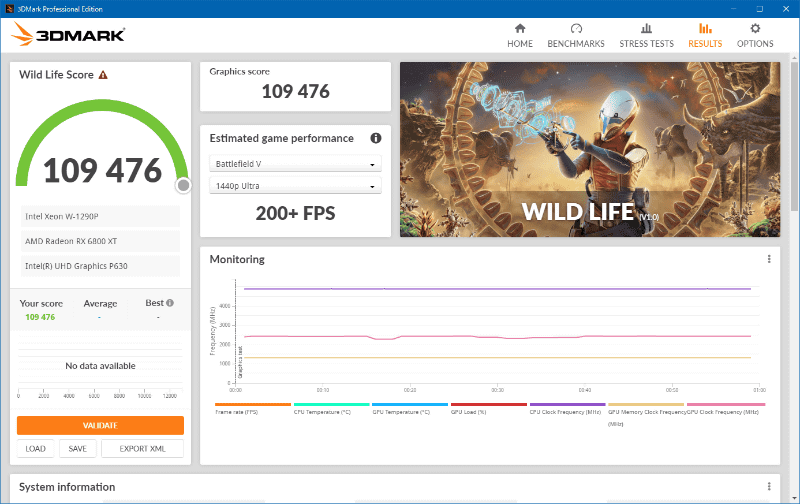Screen dimensions: 800x504
Task: Click the gear icon above Options
Action: point(755,29)
